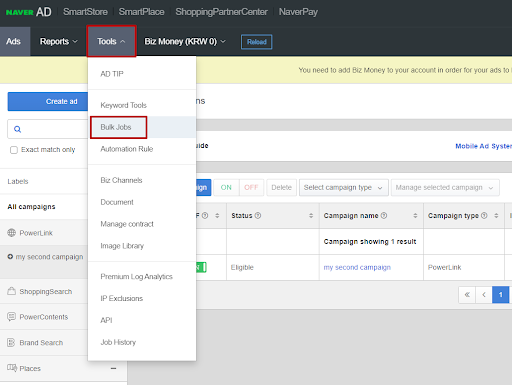
Task: Click help icon beside Campaign type header
Action: (x=484, y=216)
